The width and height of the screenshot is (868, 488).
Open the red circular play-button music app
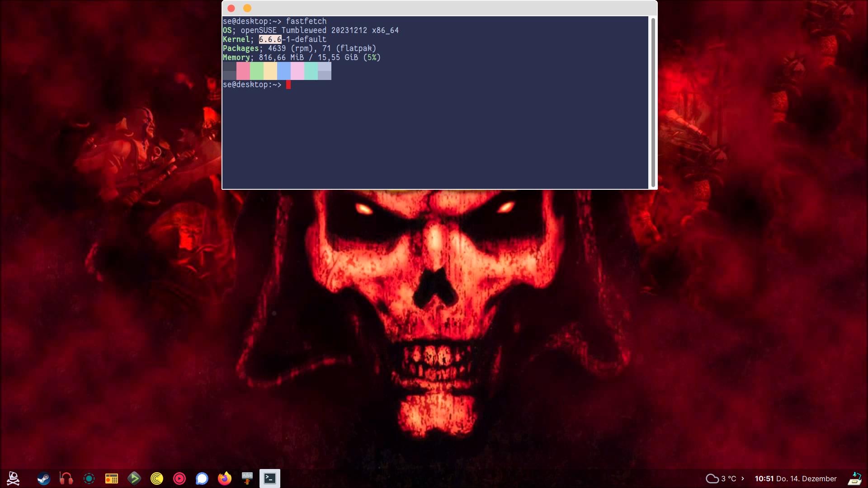tap(179, 478)
